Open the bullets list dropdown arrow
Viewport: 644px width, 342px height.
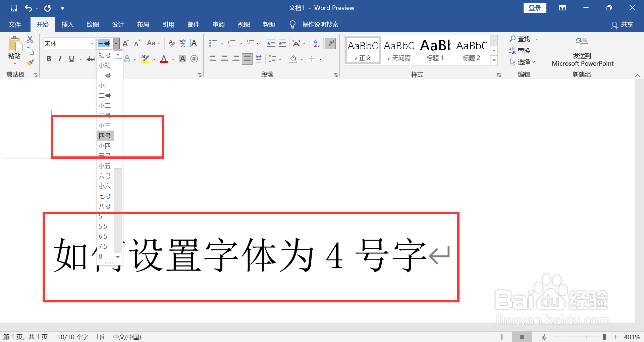(x=222, y=44)
